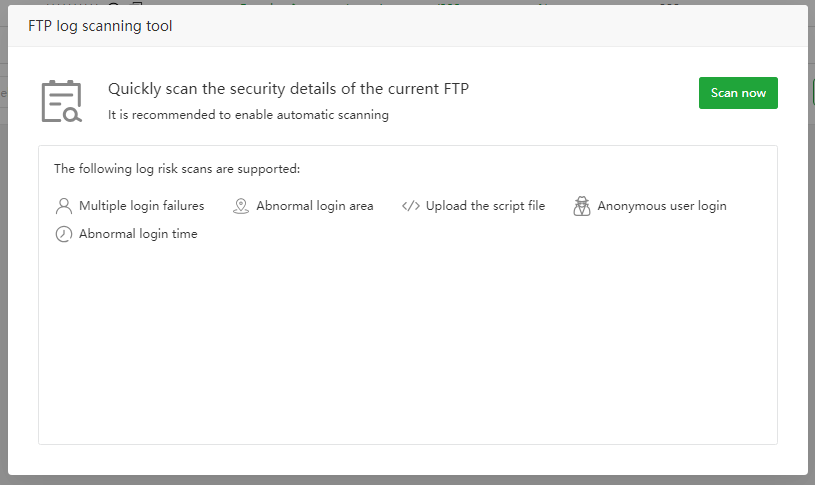Click the supported log risk scans caption

[177, 169]
